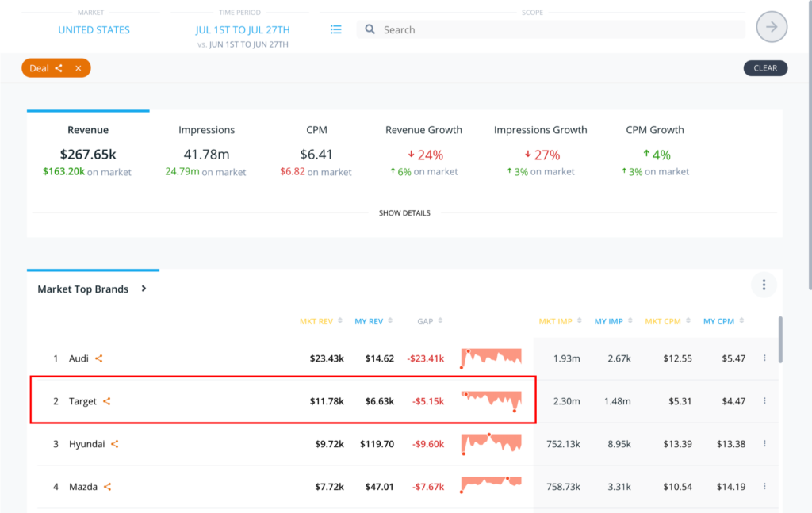Open Hyundai row options menu
This screenshot has width=812, height=513.
765,444
